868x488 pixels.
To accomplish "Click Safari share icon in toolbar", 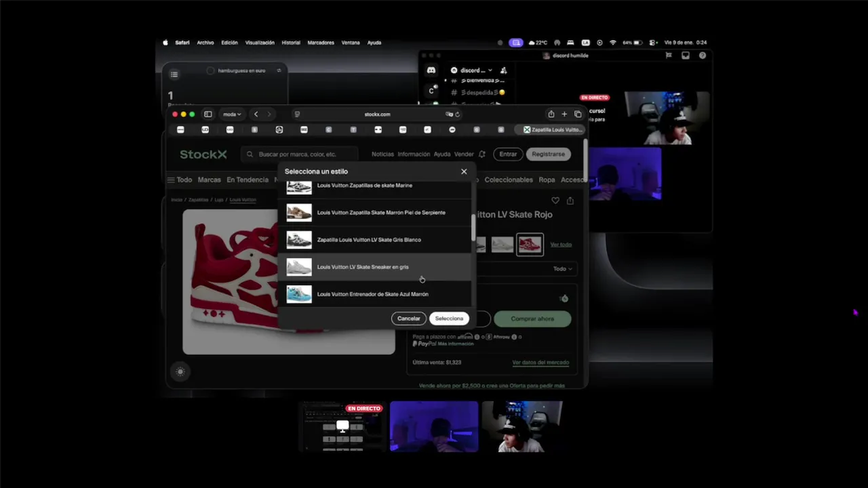I will pyautogui.click(x=551, y=115).
